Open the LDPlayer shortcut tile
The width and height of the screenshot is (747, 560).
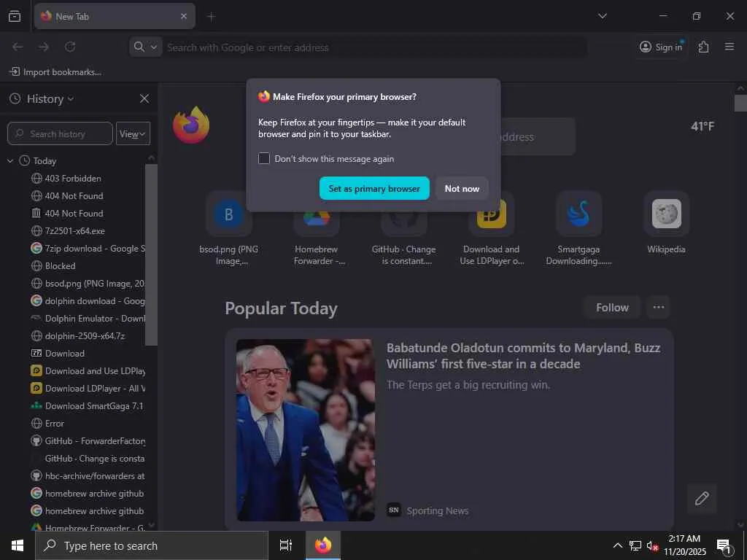[491, 230]
